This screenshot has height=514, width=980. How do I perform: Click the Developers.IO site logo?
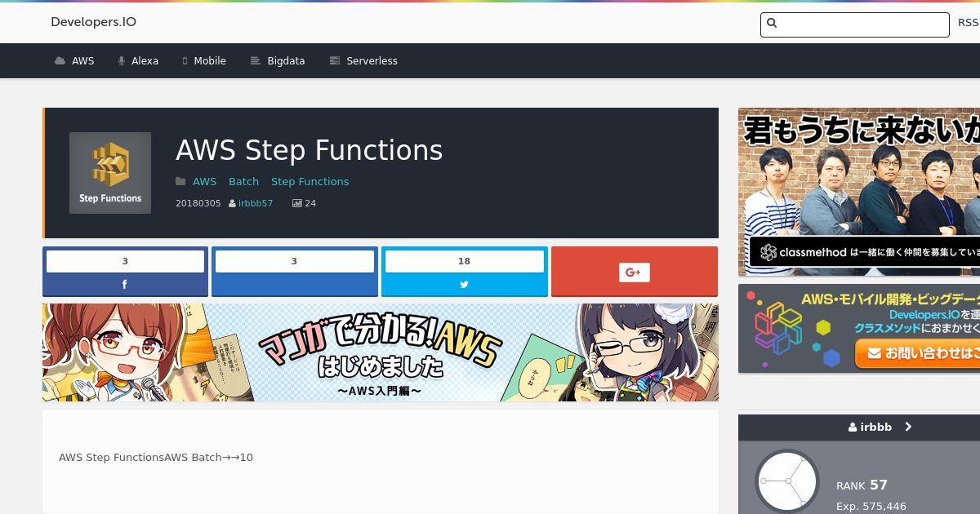coord(93,22)
